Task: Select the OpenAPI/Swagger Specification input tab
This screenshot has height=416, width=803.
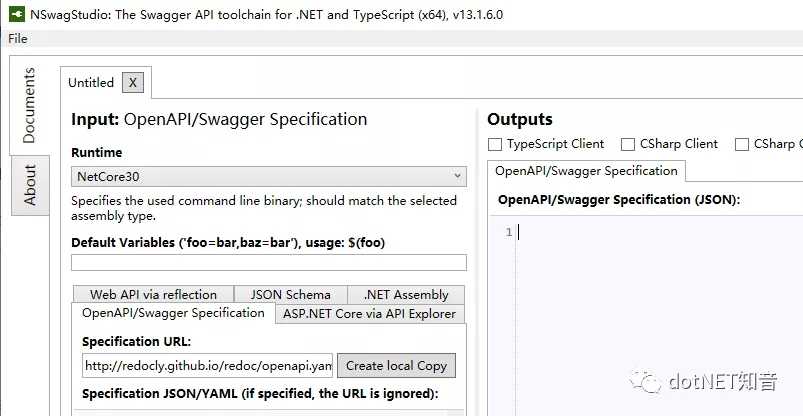Action: 173,313
